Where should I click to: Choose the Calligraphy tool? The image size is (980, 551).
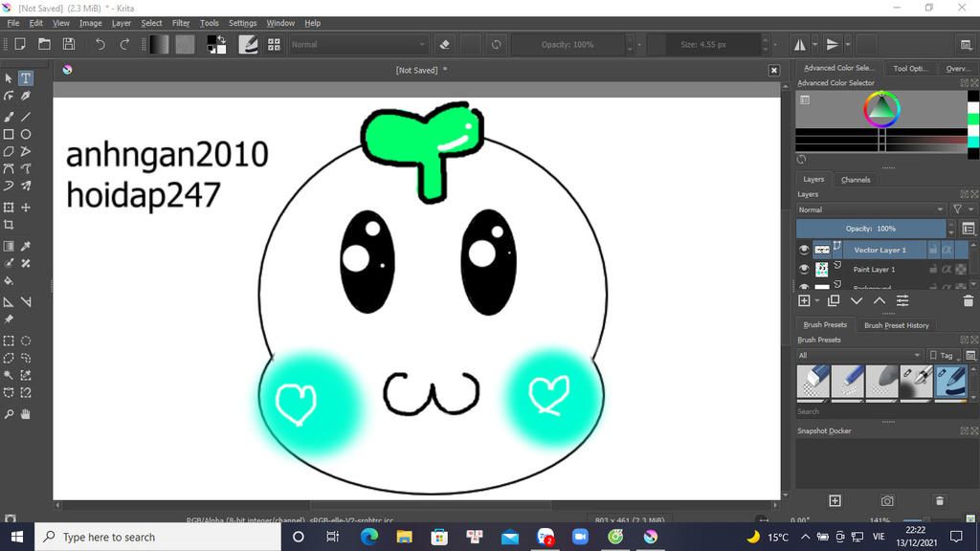[26, 97]
